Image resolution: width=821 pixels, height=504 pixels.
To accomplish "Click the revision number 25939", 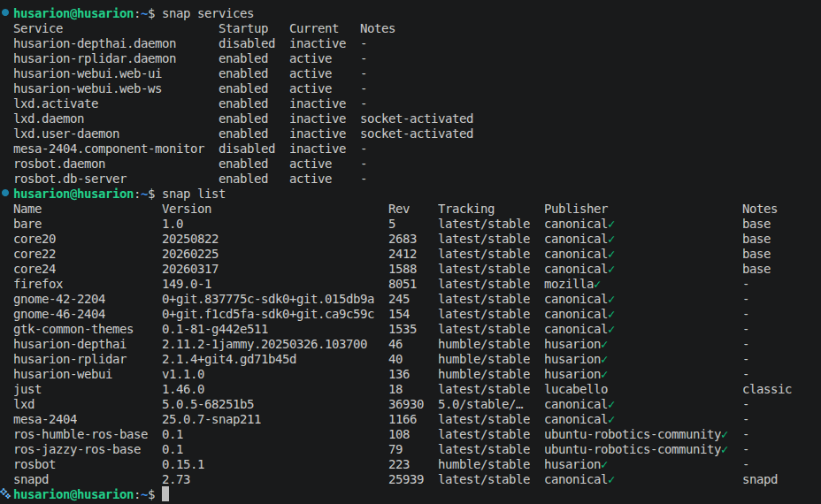I will 406,480.
